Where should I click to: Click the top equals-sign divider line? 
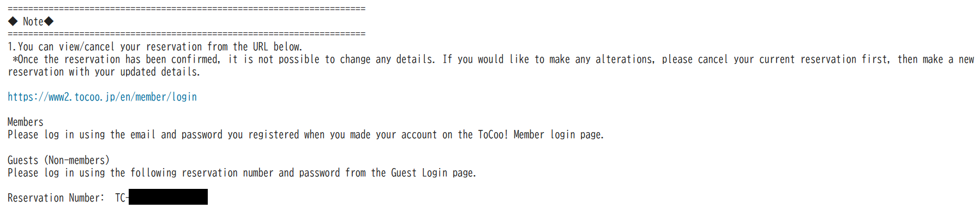187,9
